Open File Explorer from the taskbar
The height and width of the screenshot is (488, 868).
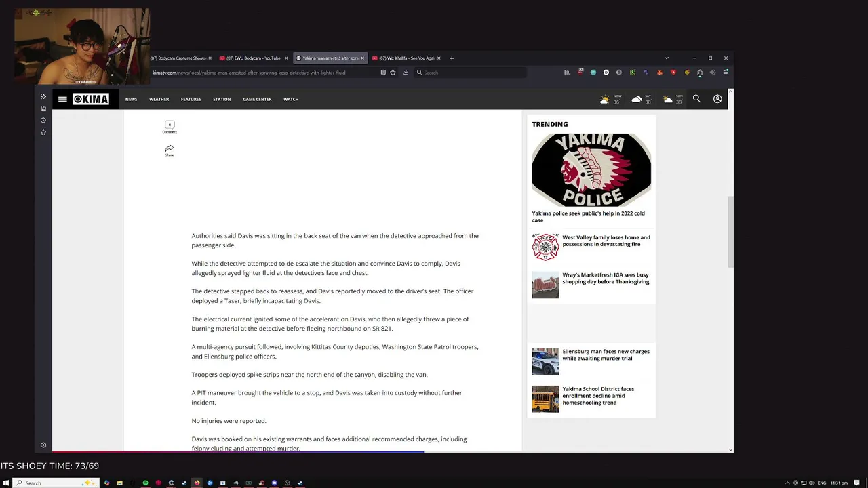click(119, 483)
